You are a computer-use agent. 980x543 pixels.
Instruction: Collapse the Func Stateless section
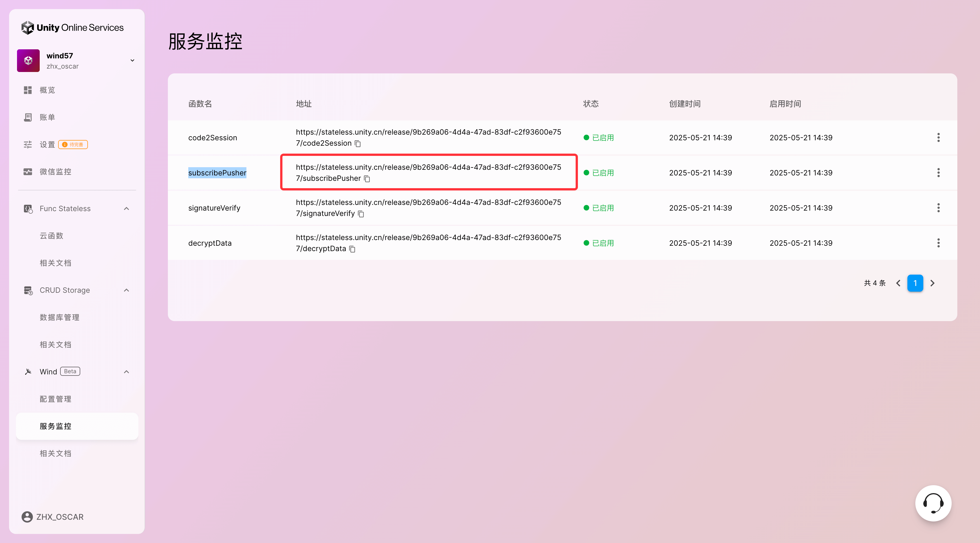coord(127,208)
